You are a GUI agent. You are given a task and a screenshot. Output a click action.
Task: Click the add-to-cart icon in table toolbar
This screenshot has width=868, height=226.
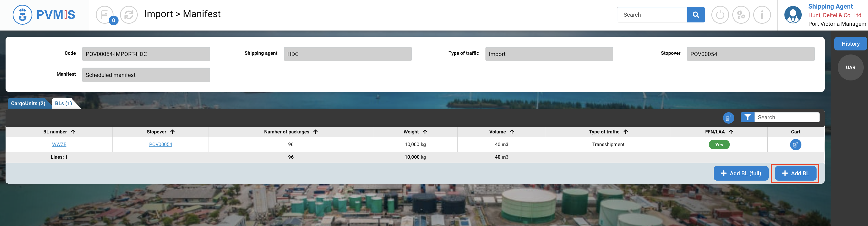click(728, 118)
